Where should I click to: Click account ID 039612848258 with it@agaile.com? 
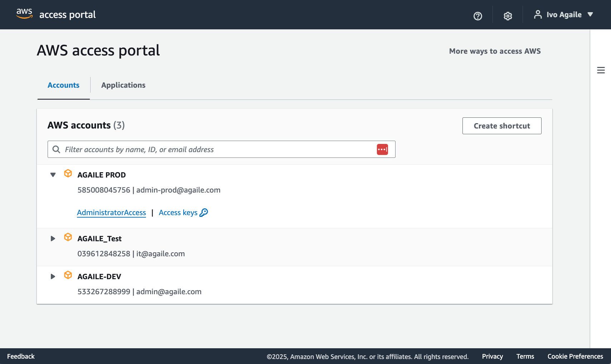[131, 254]
